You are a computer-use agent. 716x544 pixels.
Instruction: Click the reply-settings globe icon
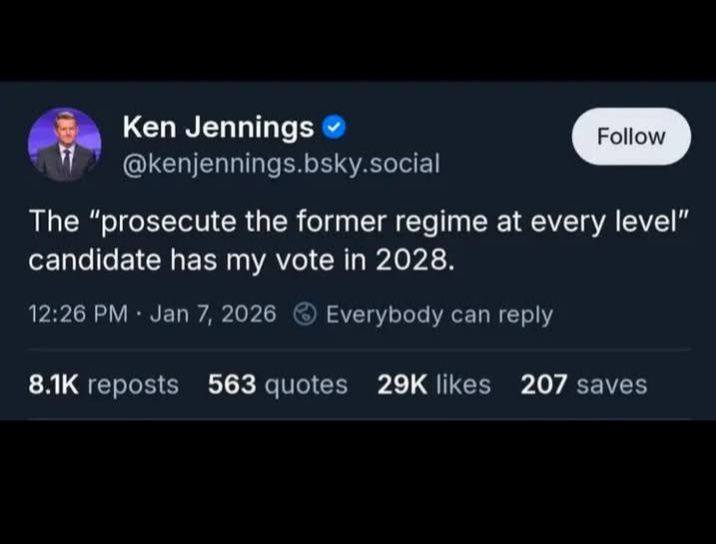point(305,314)
